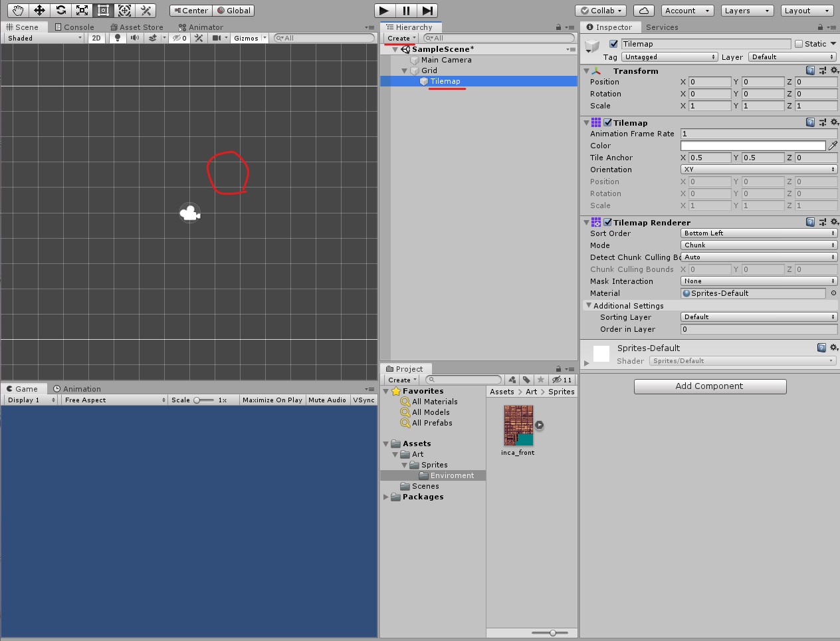Image resolution: width=840 pixels, height=641 pixels.
Task: Switch to the Animator tab
Action: pyautogui.click(x=201, y=27)
